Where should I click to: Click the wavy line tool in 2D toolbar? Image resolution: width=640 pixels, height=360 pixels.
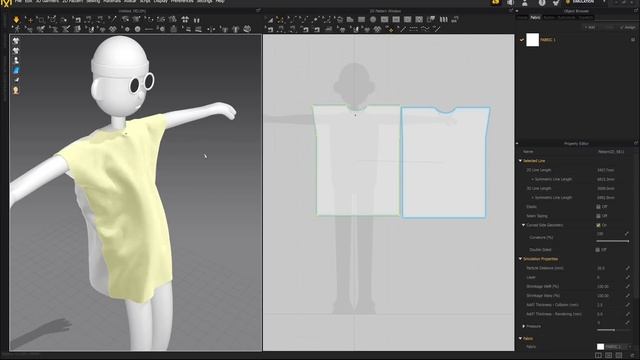(x=425, y=29)
